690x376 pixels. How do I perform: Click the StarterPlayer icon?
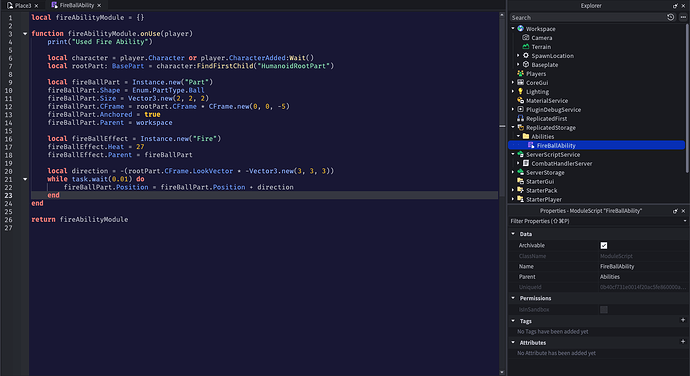pos(521,199)
